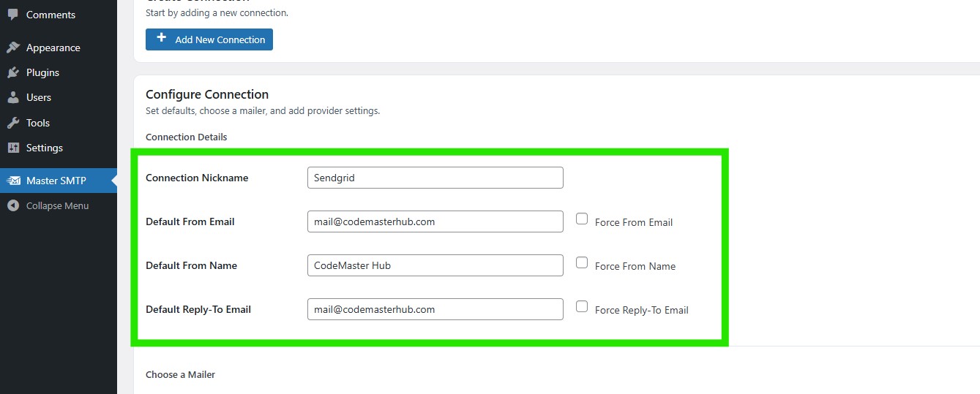Click into the Default From Email field
This screenshot has height=394, width=980.
pyautogui.click(x=435, y=221)
